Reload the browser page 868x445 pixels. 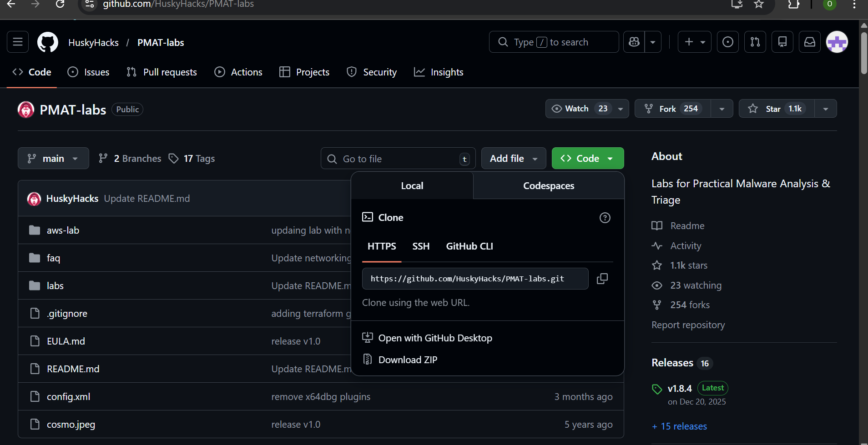60,5
